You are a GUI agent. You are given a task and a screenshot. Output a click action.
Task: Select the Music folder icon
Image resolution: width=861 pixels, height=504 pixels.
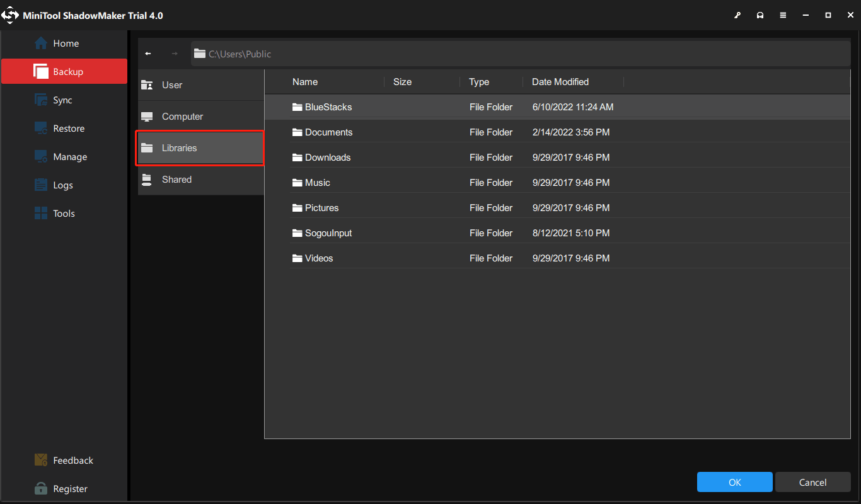tap(298, 183)
